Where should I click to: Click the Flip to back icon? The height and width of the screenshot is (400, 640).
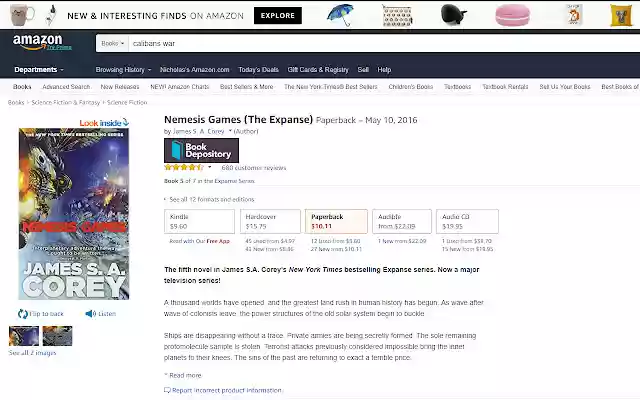(x=23, y=313)
